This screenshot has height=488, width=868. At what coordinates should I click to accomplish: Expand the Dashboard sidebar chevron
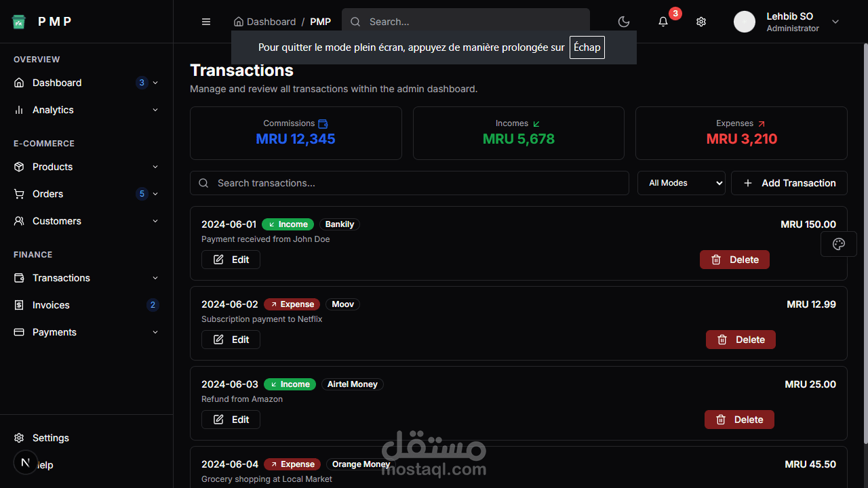(155, 83)
